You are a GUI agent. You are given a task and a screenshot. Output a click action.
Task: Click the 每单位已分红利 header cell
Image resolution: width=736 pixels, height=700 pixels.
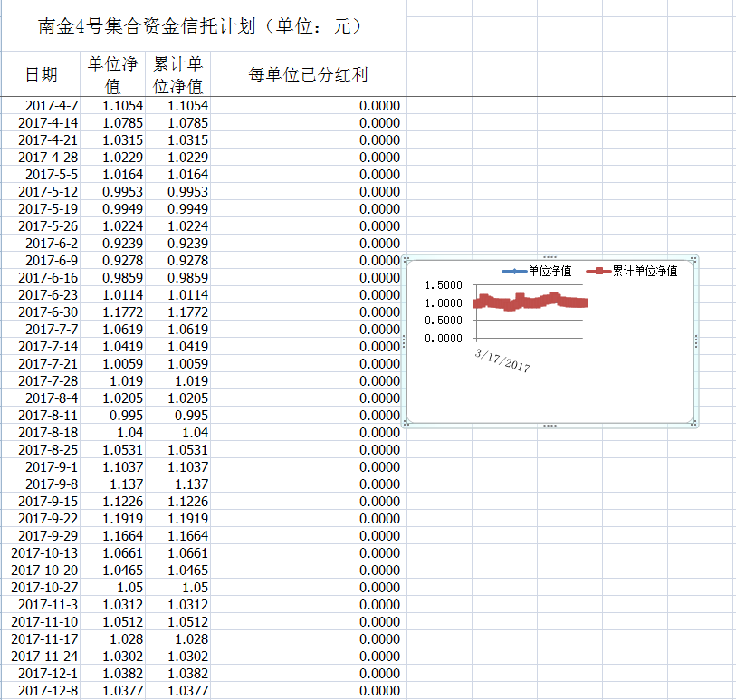308,74
